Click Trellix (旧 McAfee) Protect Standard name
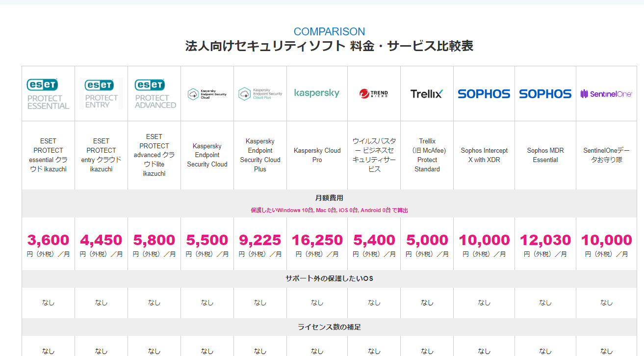Image resolution: width=644 pixels, height=356 pixels. [427, 155]
